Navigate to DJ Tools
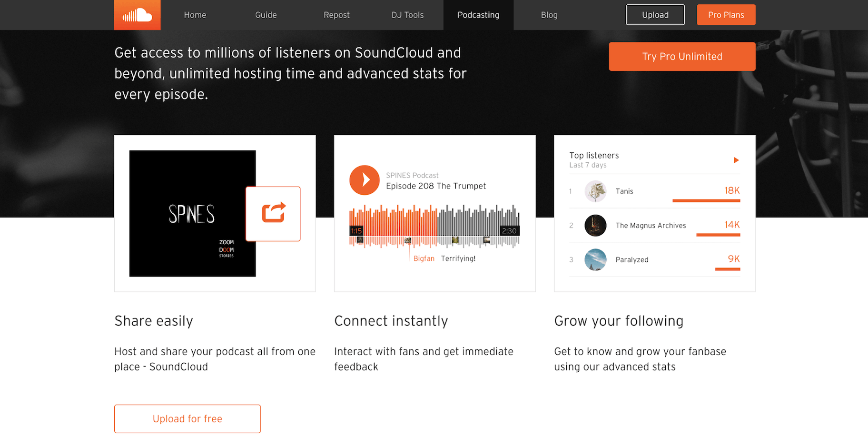 pyautogui.click(x=407, y=15)
